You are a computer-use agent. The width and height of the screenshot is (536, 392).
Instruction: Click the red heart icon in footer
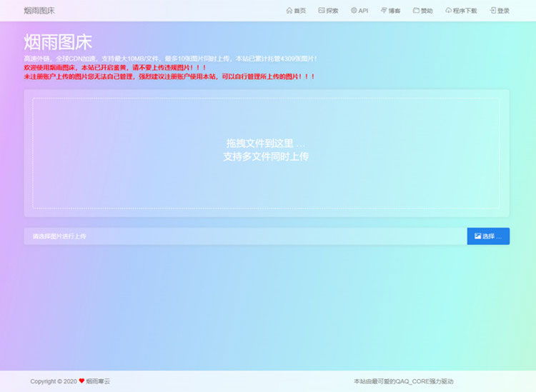pos(81,381)
